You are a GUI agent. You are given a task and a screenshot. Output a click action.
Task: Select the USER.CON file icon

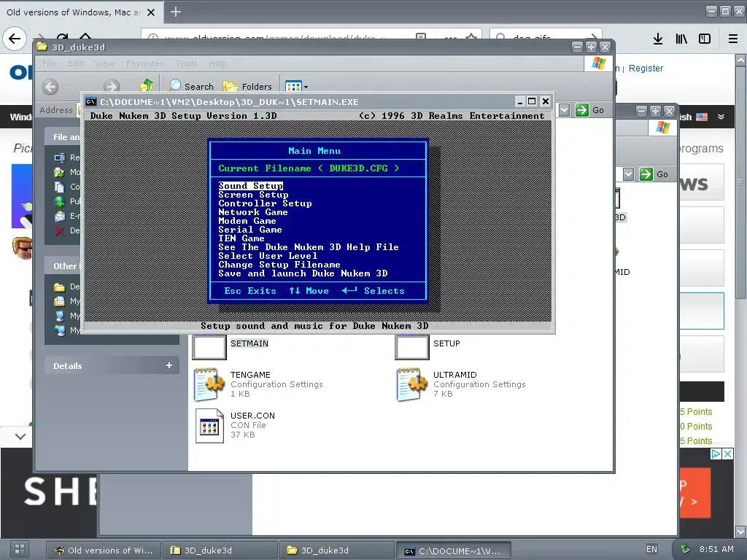click(209, 425)
